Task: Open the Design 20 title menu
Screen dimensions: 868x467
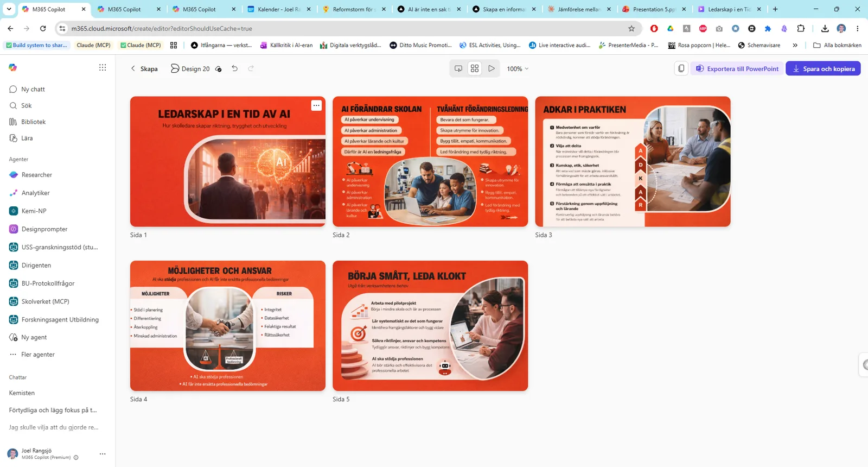Action: tap(190, 69)
